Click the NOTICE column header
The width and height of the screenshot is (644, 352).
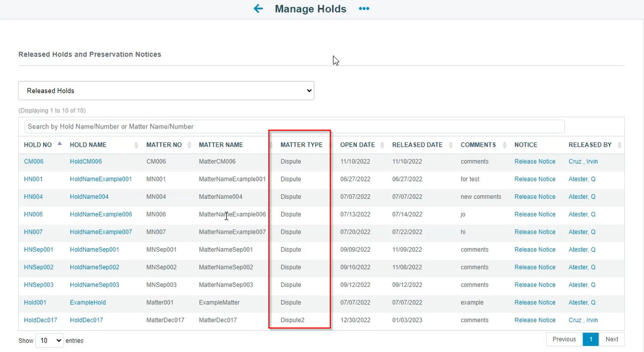click(526, 145)
